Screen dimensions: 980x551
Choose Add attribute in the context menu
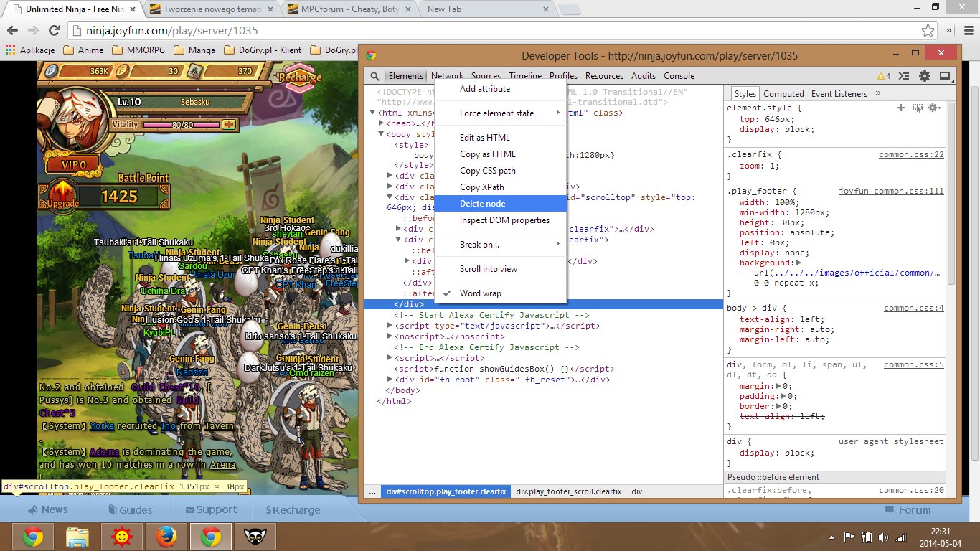click(501, 89)
